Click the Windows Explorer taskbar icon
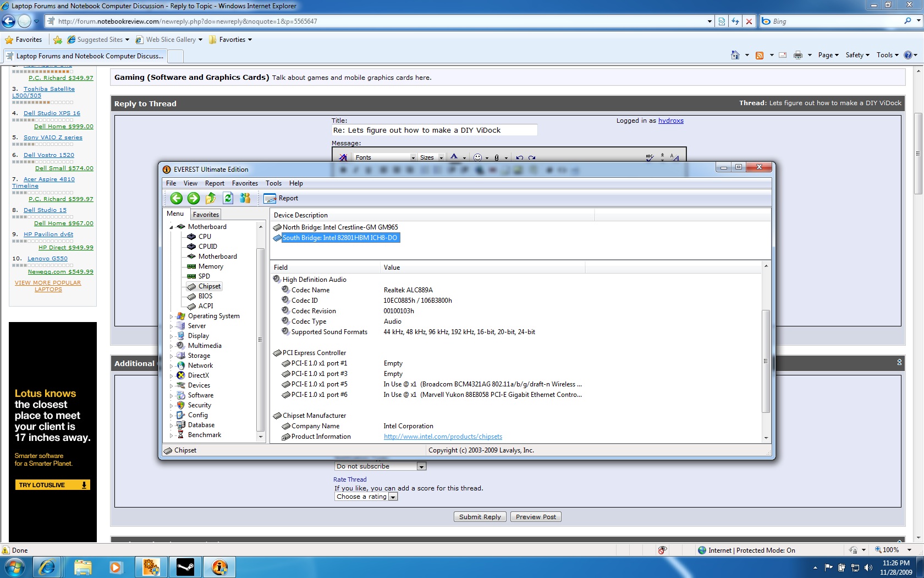 pyautogui.click(x=82, y=567)
